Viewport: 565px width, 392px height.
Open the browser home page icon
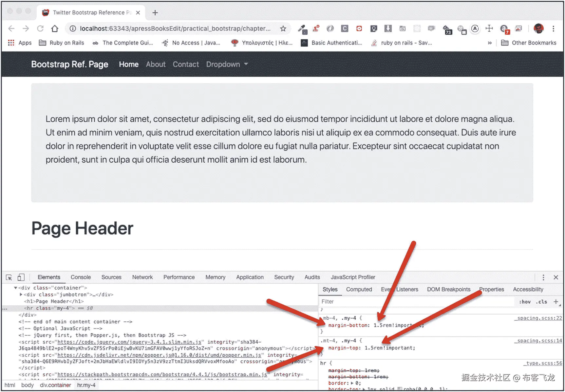55,28
